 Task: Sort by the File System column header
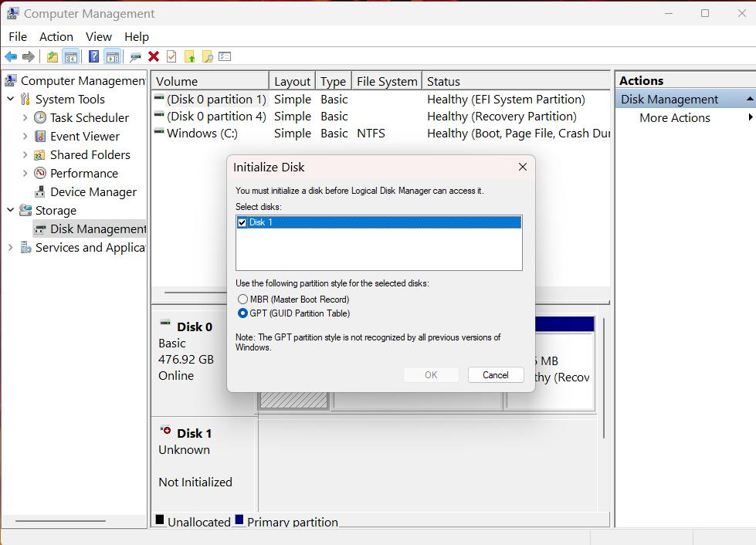pyautogui.click(x=387, y=81)
